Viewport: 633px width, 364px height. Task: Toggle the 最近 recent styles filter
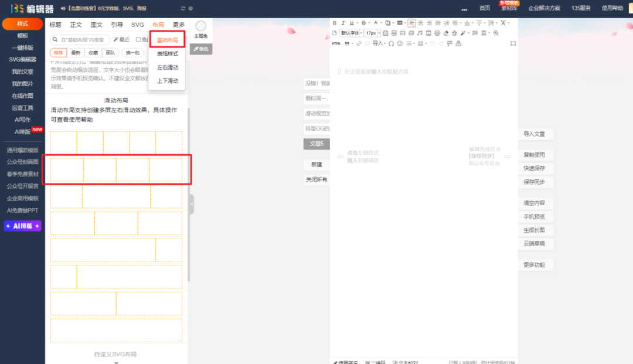[x=121, y=39]
